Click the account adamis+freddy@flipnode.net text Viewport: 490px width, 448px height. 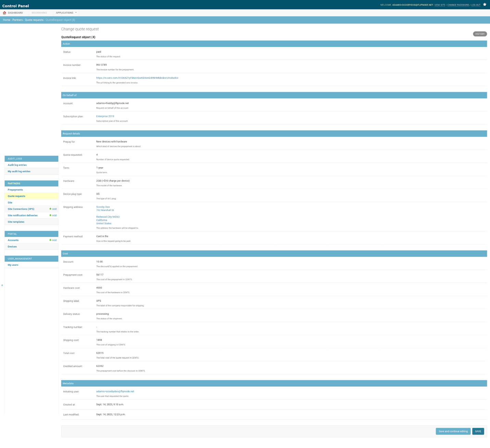tap(112, 103)
